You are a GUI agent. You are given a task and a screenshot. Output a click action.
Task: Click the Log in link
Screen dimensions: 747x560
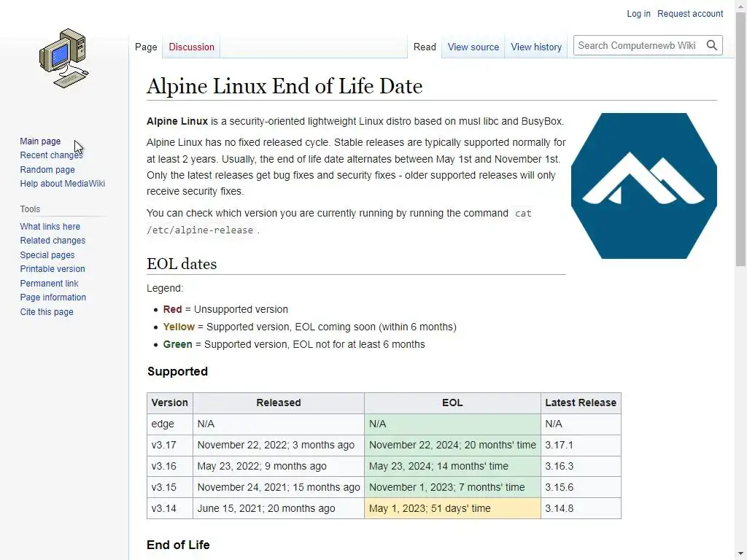[638, 14]
